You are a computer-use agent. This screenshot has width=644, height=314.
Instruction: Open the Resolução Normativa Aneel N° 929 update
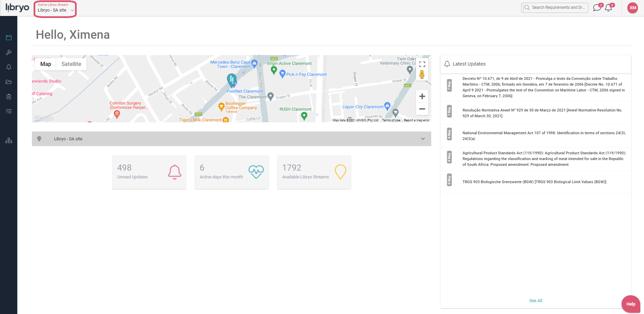tap(536, 113)
